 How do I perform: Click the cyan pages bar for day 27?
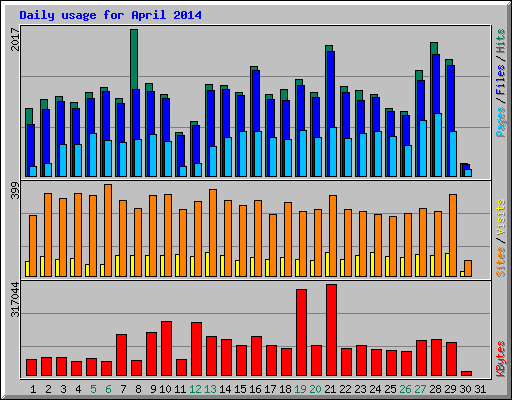coord(423,149)
